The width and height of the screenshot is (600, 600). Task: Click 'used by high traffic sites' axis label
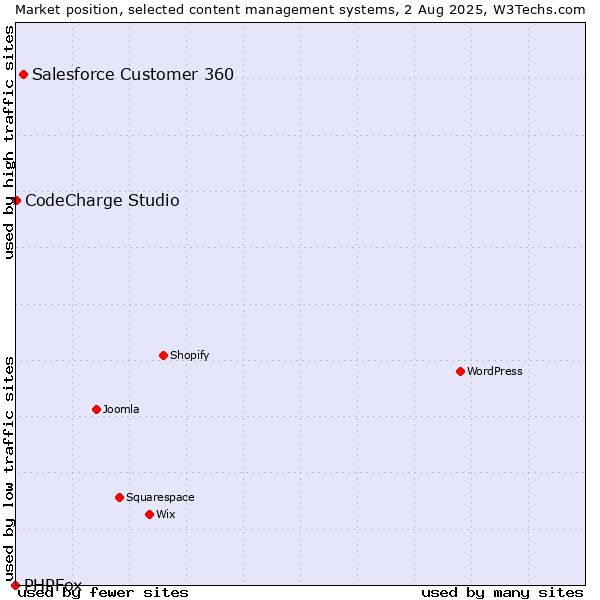click(x=8, y=142)
